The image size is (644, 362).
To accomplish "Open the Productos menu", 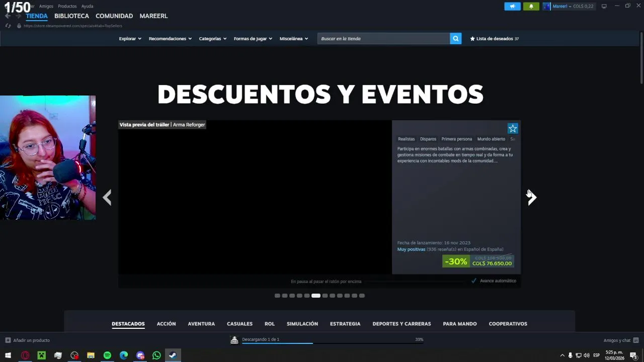I will [67, 7].
